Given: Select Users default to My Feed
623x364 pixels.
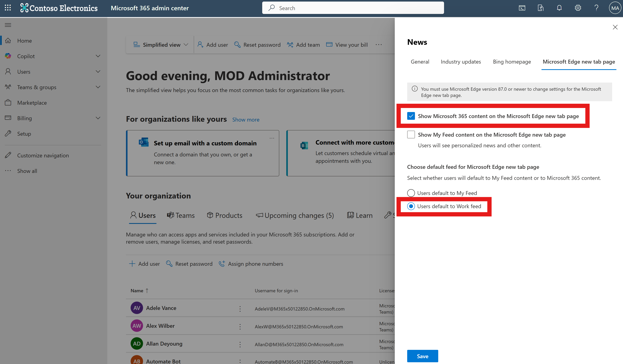Looking at the screenshot, I should pos(411,193).
